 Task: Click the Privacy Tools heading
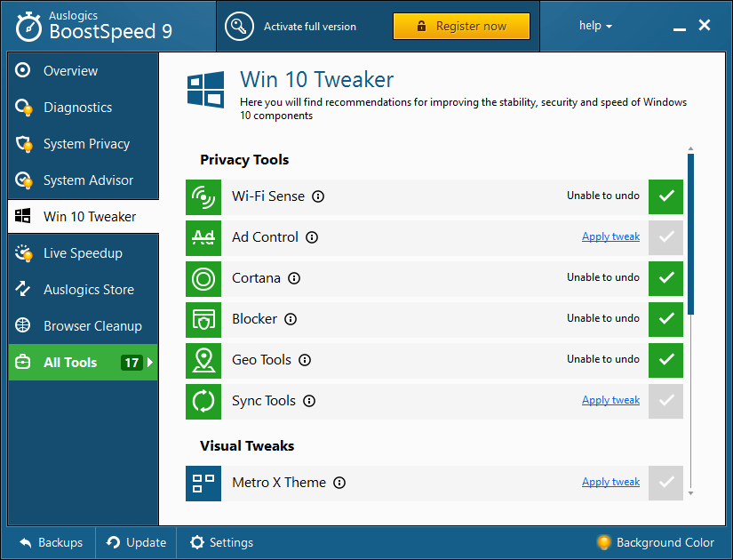pyautogui.click(x=244, y=160)
